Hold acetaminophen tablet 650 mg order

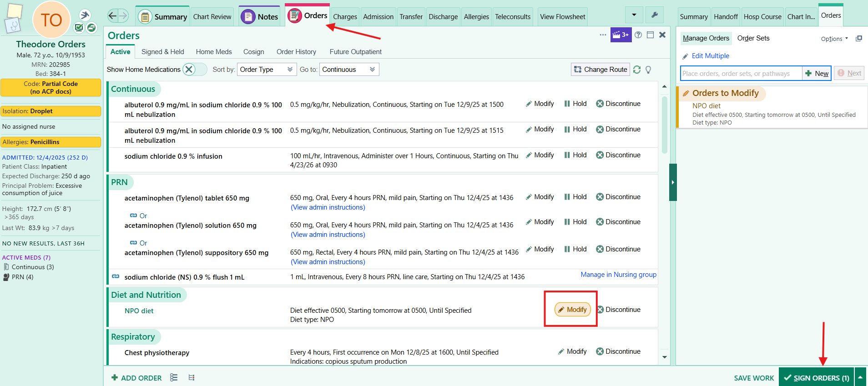tap(575, 197)
